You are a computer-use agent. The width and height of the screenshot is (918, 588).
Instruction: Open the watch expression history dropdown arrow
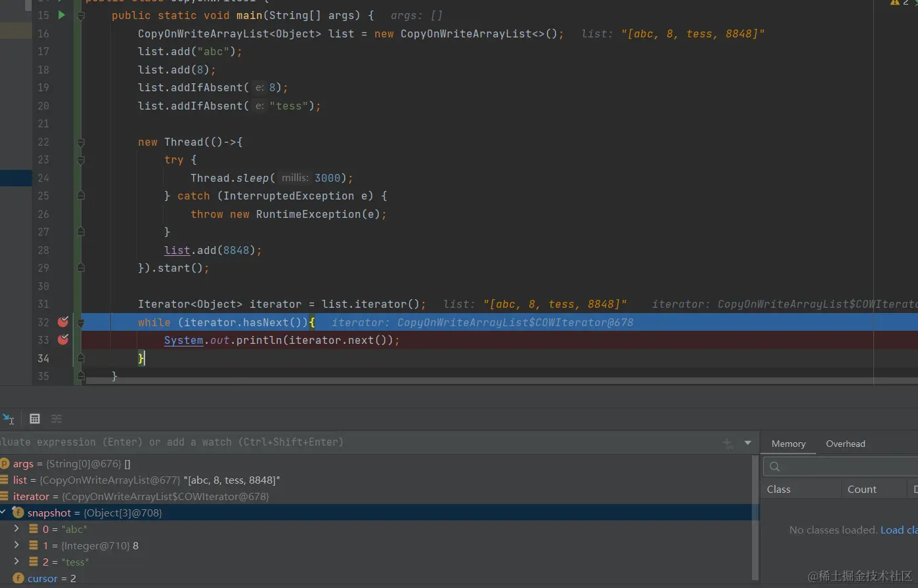point(747,443)
